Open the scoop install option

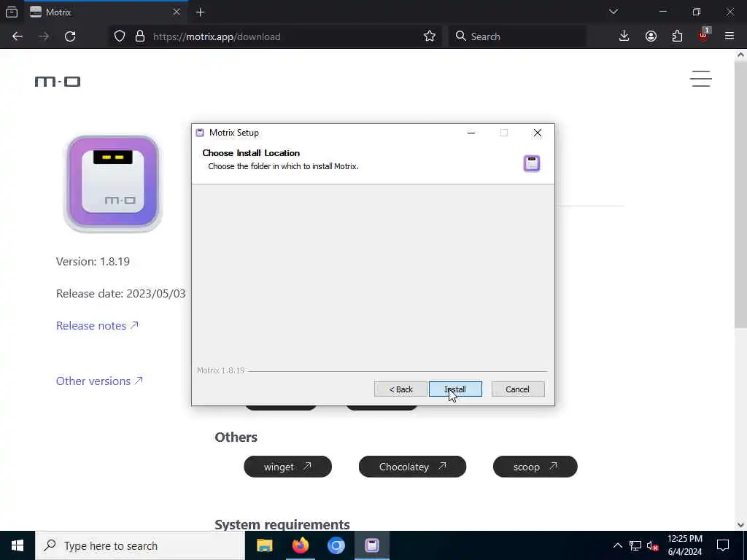click(535, 467)
